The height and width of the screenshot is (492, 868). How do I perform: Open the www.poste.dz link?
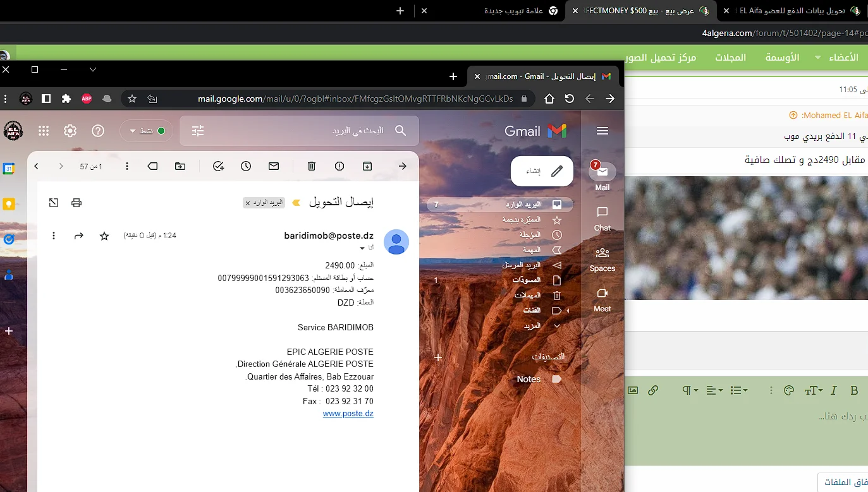348,414
